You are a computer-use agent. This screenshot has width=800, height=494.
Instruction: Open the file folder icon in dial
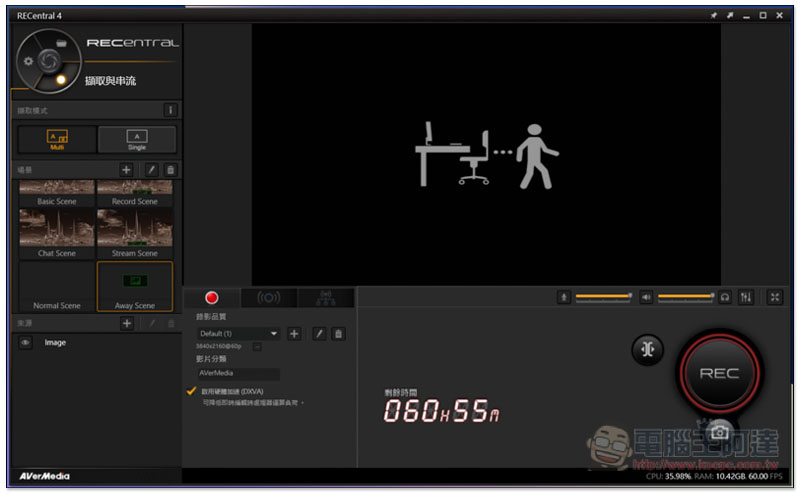62,43
